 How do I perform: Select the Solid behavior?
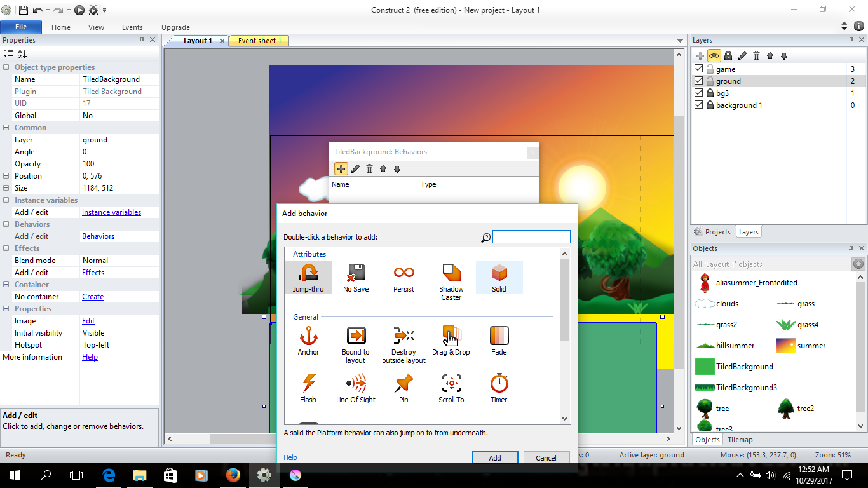pyautogui.click(x=499, y=278)
